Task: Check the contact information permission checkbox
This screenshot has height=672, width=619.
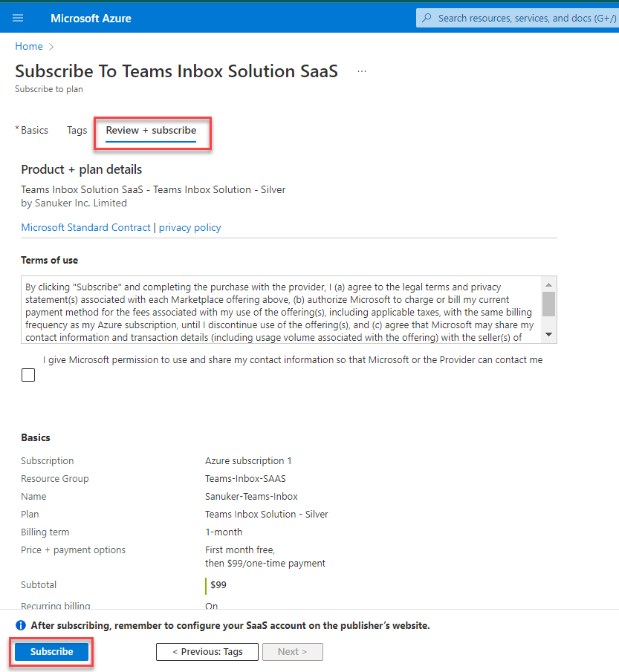Action: [28, 375]
